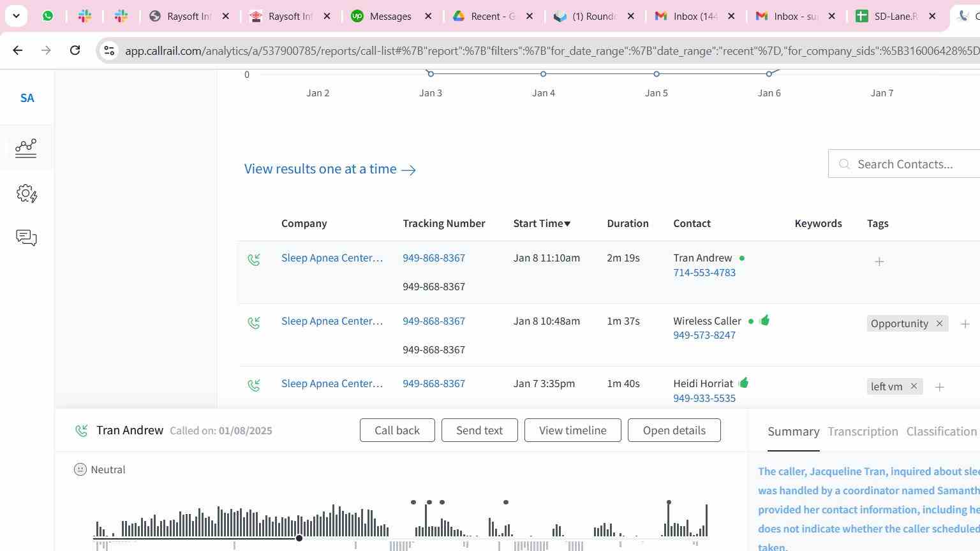Click the Tags column header
Viewport: 980px width, 551px height.
click(877, 223)
